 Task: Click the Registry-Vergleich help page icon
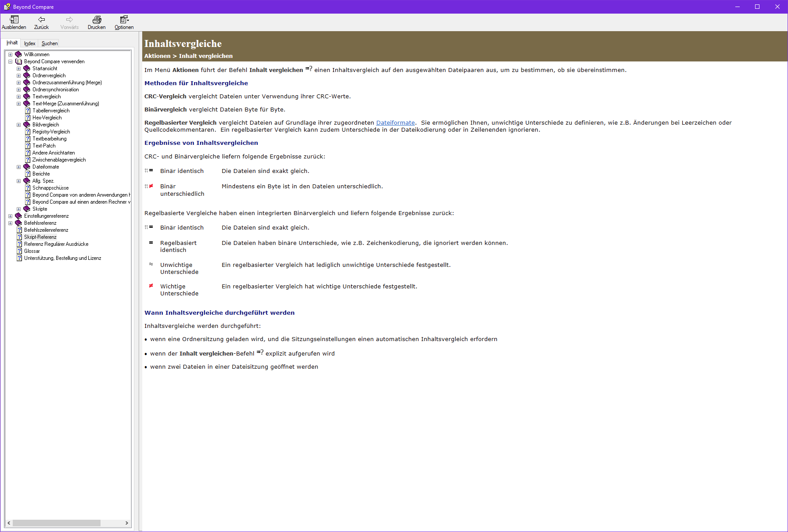pyautogui.click(x=28, y=132)
